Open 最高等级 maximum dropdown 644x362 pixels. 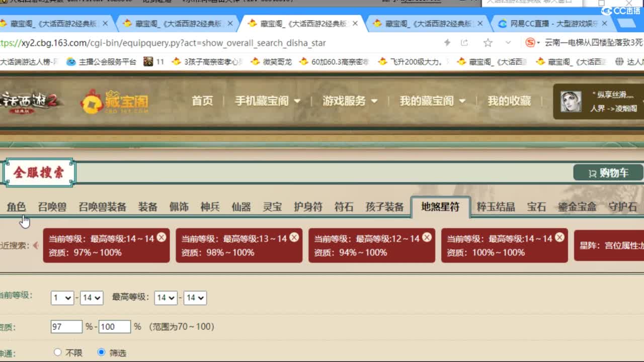coord(195,298)
